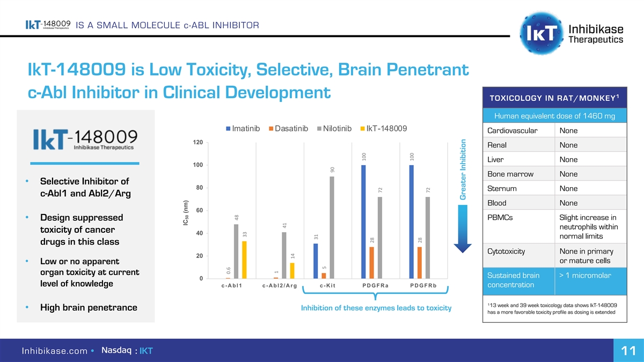Click the blue Imatinib bar above PDGFRa
The image size is (644, 362).
363,221
